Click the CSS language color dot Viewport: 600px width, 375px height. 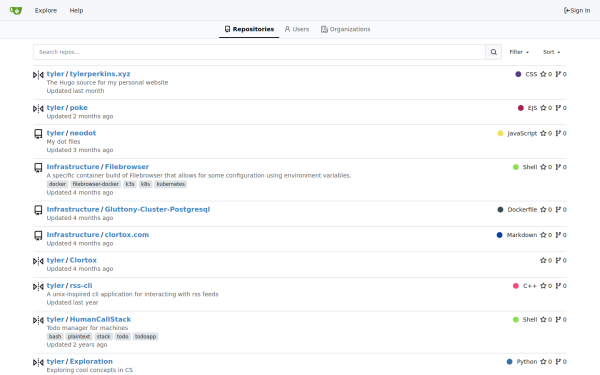click(x=518, y=74)
